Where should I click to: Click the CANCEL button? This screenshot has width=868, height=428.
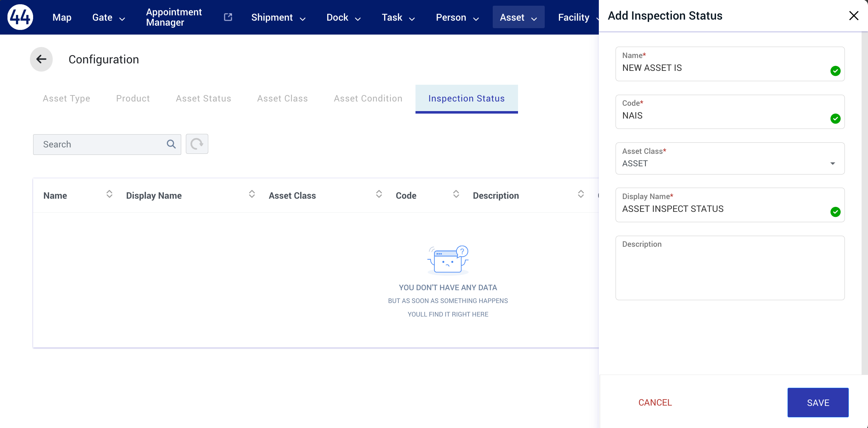click(x=655, y=402)
